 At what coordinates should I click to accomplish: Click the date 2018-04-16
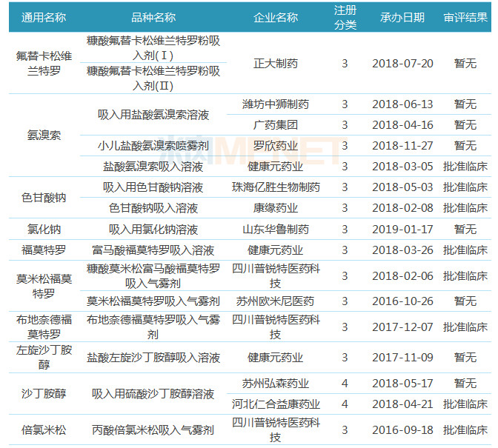point(402,125)
